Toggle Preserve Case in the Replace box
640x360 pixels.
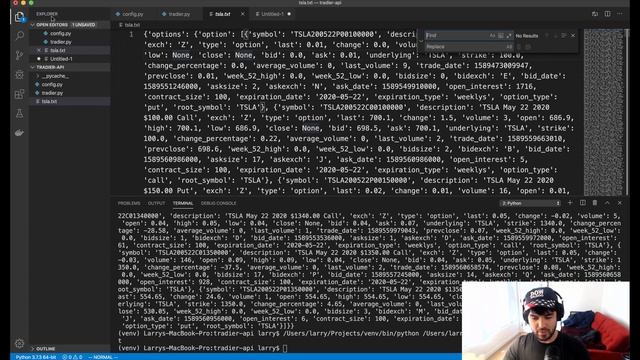[509, 47]
